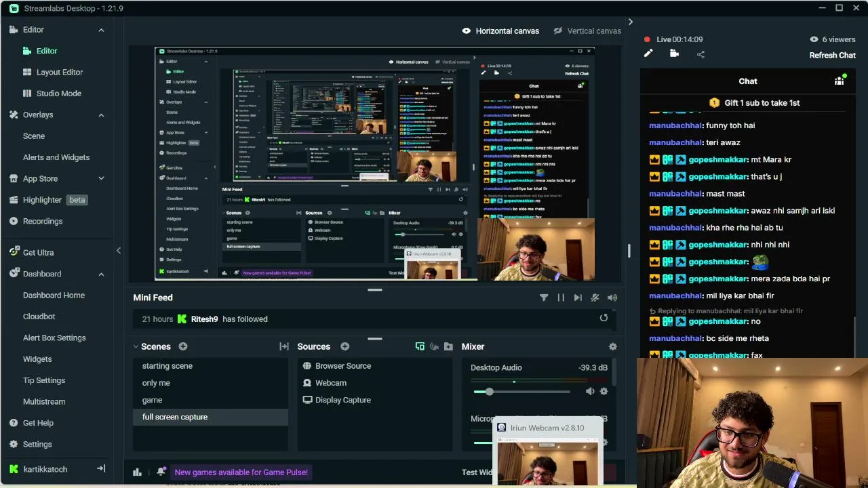Open the performance stats bar-chart icon
Viewport: 868px width, 488px height.
point(137,472)
